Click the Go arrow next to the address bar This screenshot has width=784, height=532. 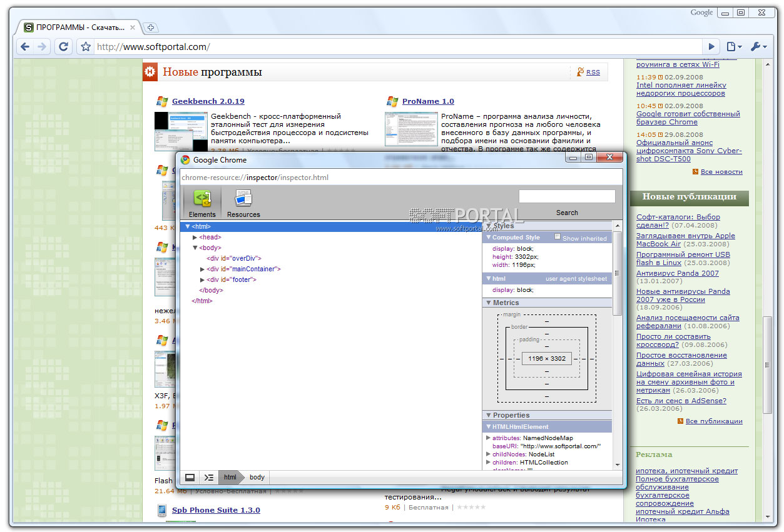point(711,47)
